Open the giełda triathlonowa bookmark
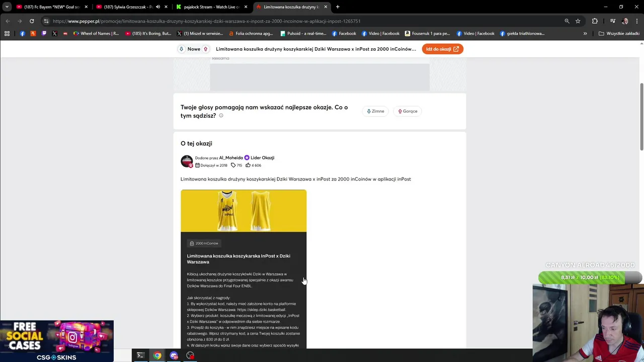Image resolution: width=644 pixels, height=362 pixels. [x=522, y=34]
